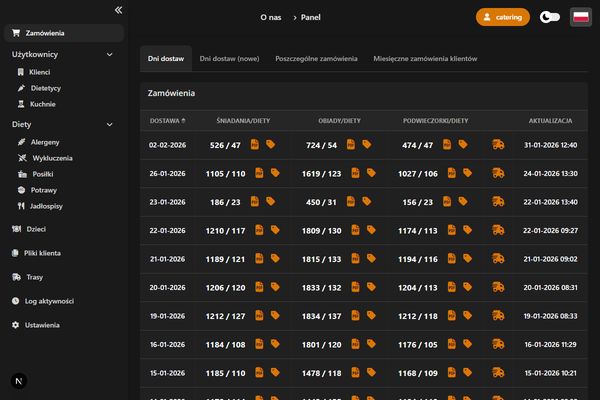Go to Log aktywności page
The height and width of the screenshot is (400, 600).
pyautogui.click(x=50, y=301)
